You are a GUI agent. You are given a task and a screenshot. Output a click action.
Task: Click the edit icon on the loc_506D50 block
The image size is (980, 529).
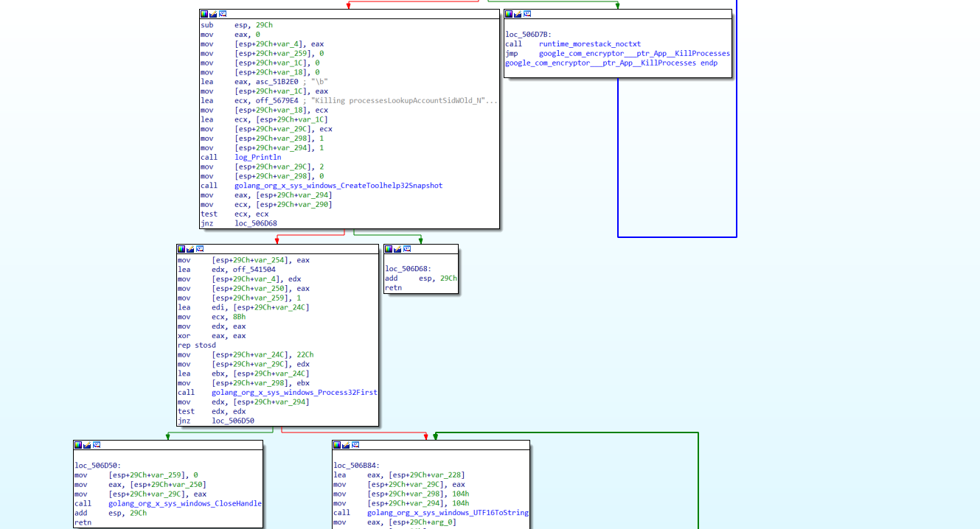pyautogui.click(x=87, y=445)
